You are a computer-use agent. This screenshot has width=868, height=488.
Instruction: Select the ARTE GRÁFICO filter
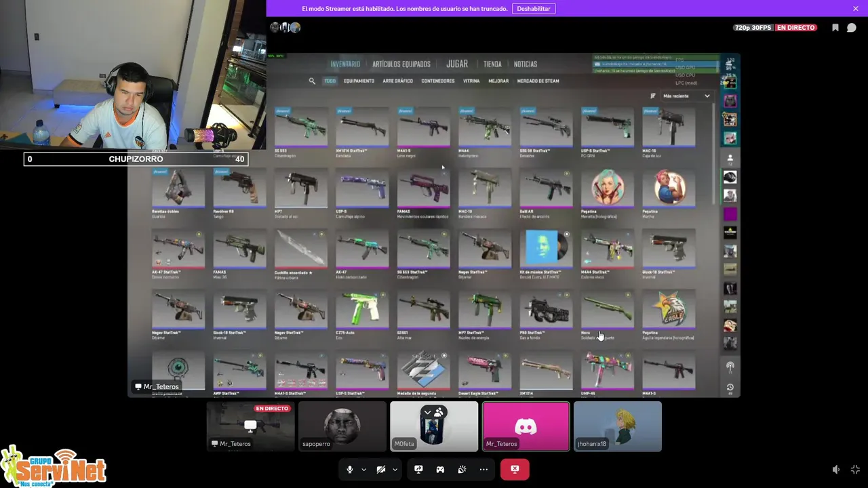[x=397, y=81]
